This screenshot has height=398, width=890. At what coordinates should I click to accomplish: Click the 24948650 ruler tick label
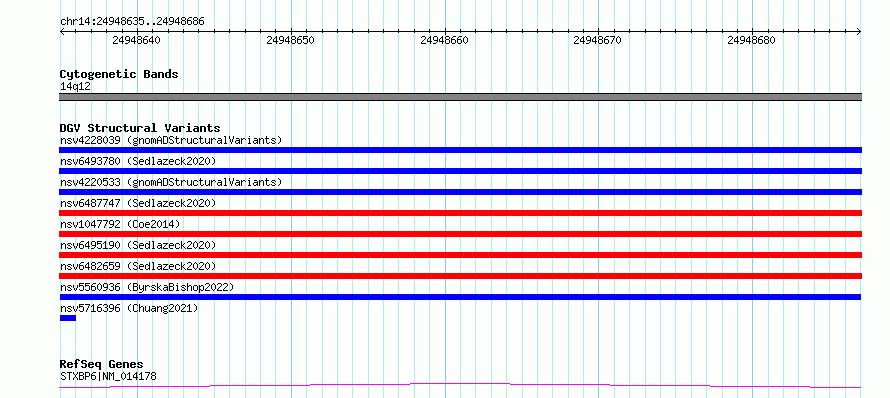click(290, 40)
